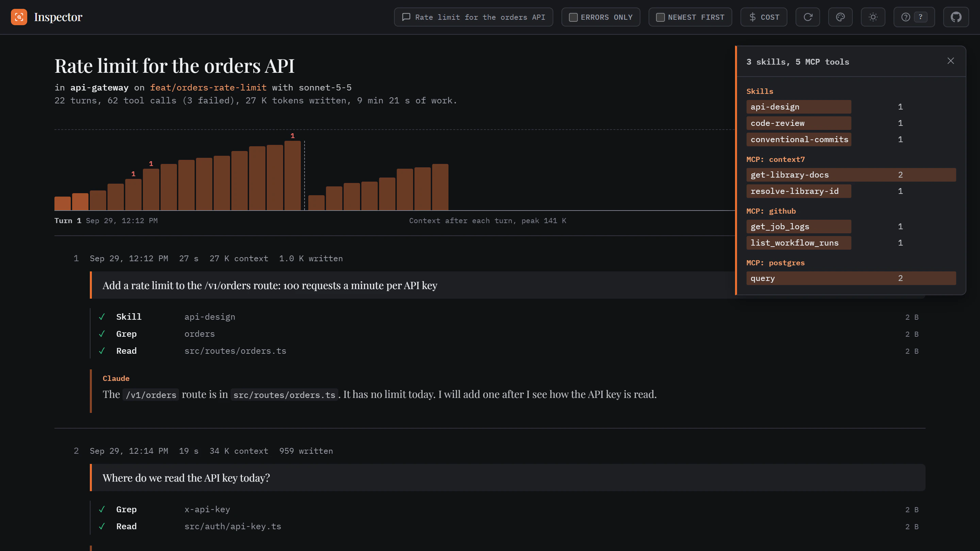Click the Claude response label in turn 1
This screenshot has height=551, width=980.
(116, 378)
